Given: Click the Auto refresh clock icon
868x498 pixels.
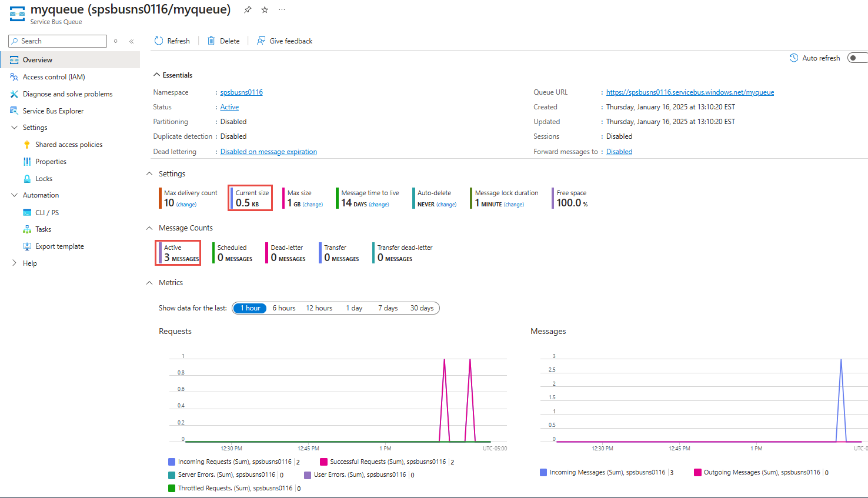Looking at the screenshot, I should click(794, 58).
